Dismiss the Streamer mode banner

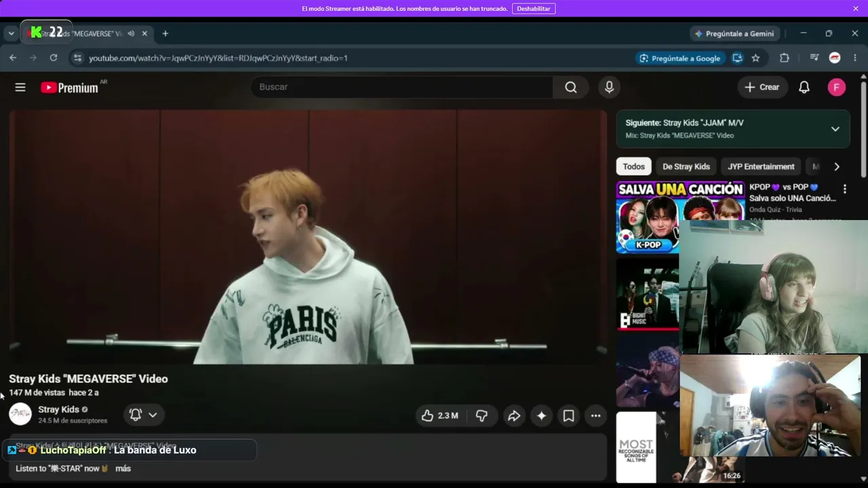(x=856, y=8)
